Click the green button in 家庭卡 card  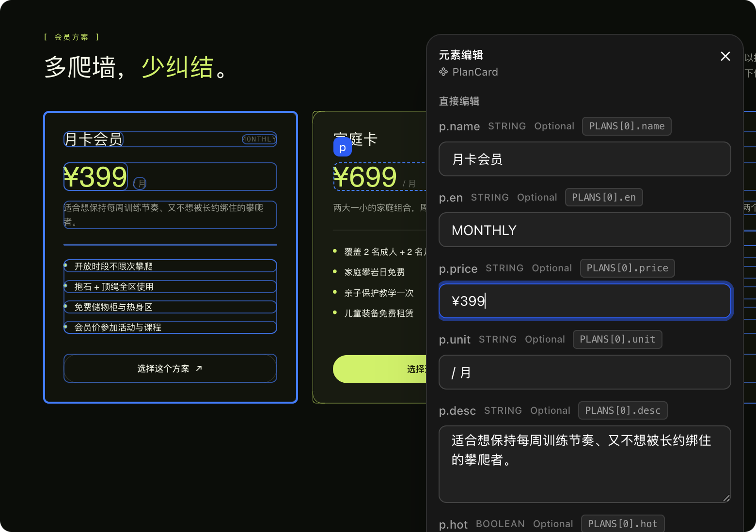(379, 369)
